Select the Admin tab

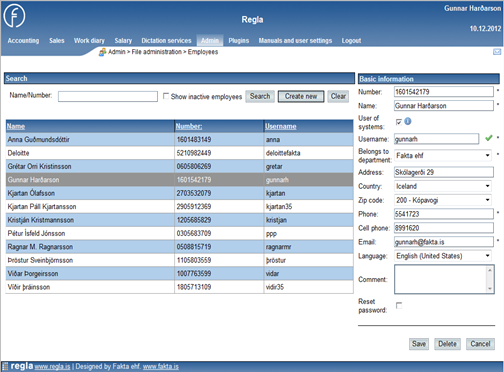(210, 41)
